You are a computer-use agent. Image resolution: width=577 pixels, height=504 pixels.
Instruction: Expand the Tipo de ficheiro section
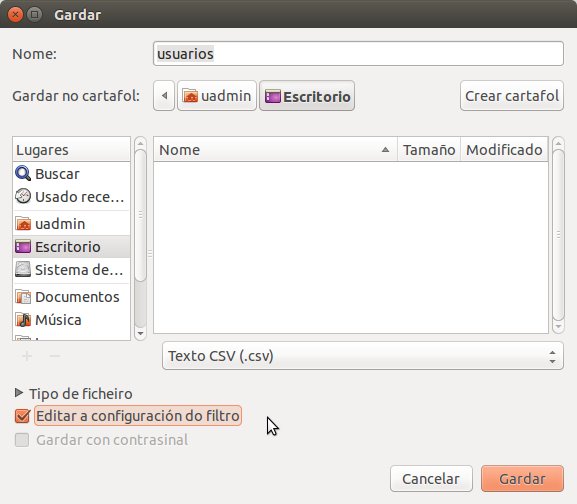(18, 393)
